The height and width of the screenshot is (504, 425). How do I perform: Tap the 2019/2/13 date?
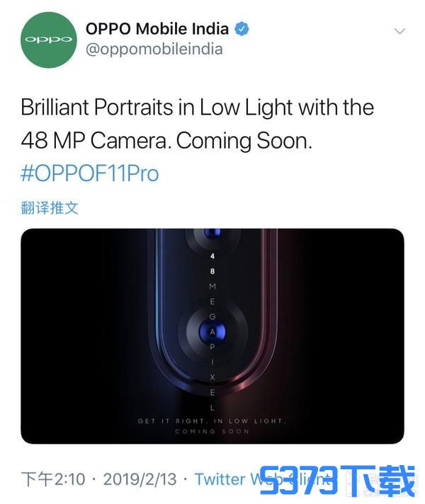click(x=140, y=479)
